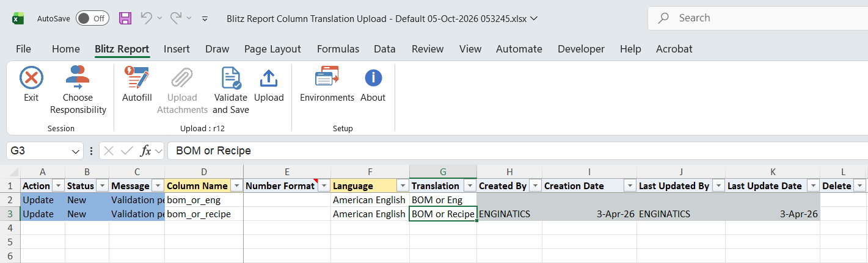Screen dimensions: 868x263
Task: Expand the file name title dropdown
Action: point(534,18)
